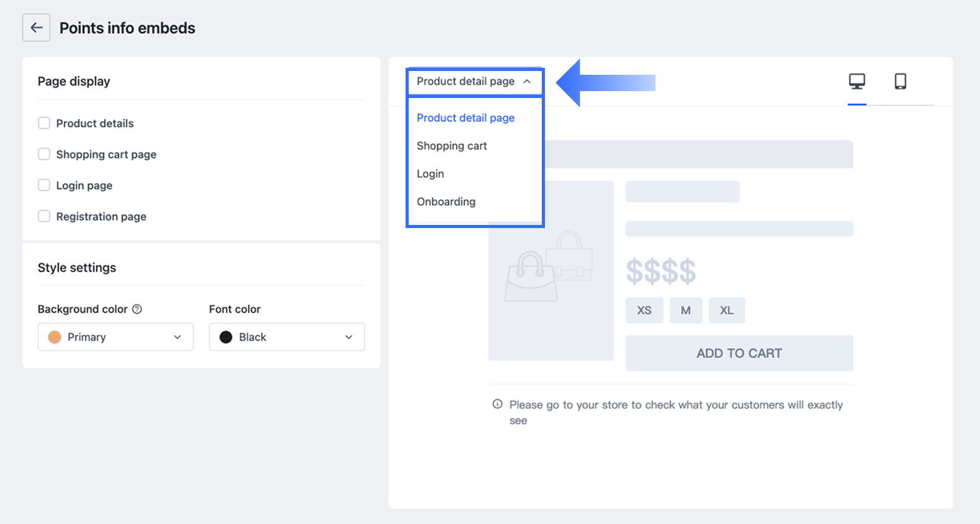Screen dimensions: 980x524
Task: Click the orange Primary color swatch
Action: coord(55,337)
